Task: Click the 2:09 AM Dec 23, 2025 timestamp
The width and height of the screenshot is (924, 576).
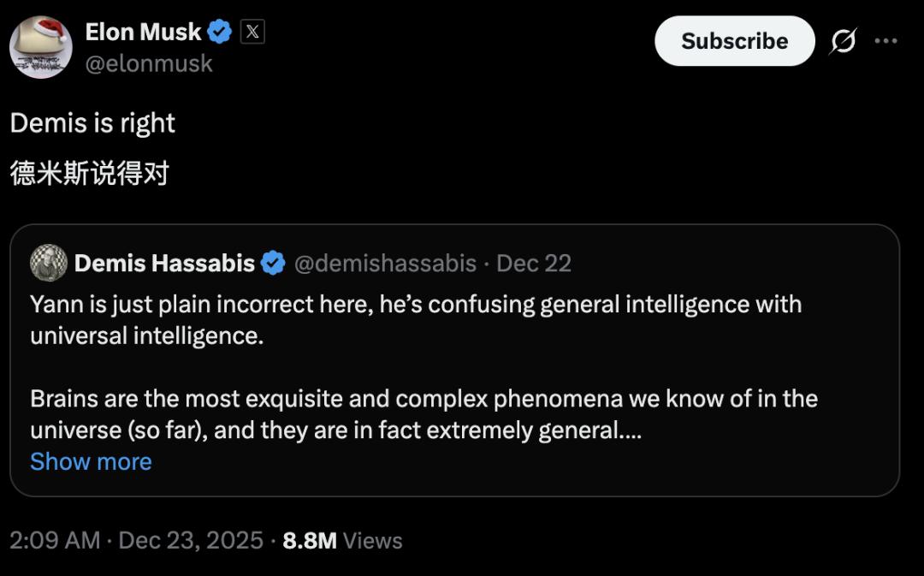Action: tap(136, 540)
